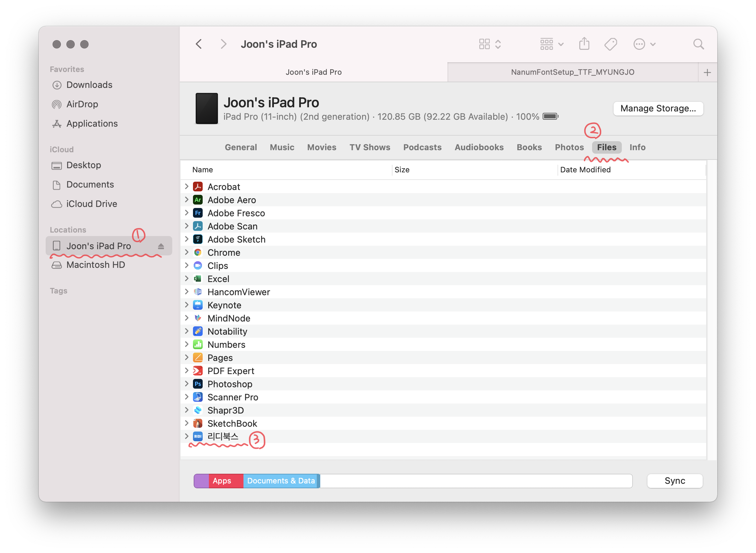Switch to the NanumFontSetup_TTF_MYUNGJO tab
Image resolution: width=756 pixels, height=553 pixels.
(x=572, y=72)
